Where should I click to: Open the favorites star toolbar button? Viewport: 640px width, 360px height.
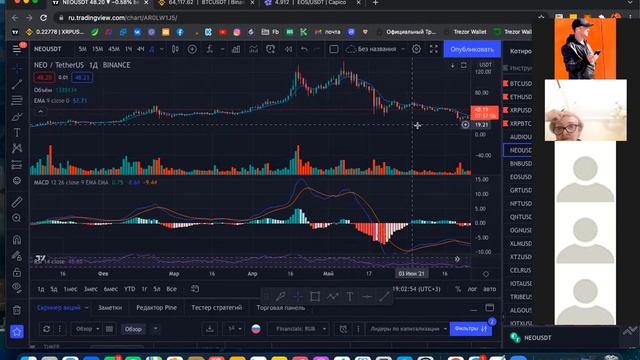pos(17,331)
